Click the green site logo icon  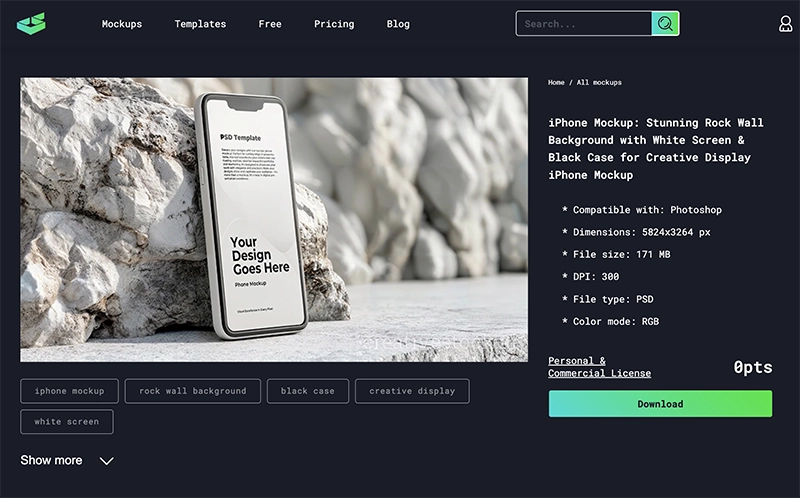click(x=31, y=24)
